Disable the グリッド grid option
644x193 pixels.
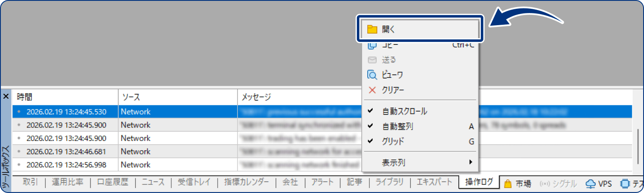pyautogui.click(x=393, y=141)
